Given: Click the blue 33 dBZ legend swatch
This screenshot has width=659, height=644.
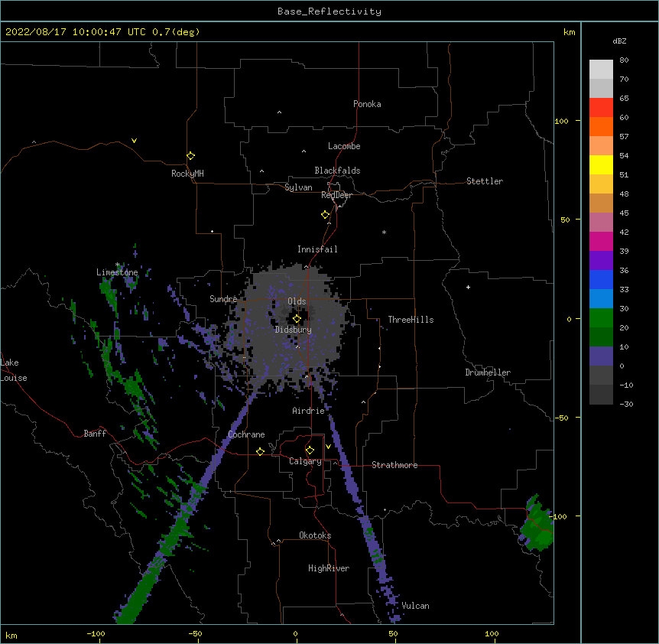Looking at the screenshot, I should point(601,279).
